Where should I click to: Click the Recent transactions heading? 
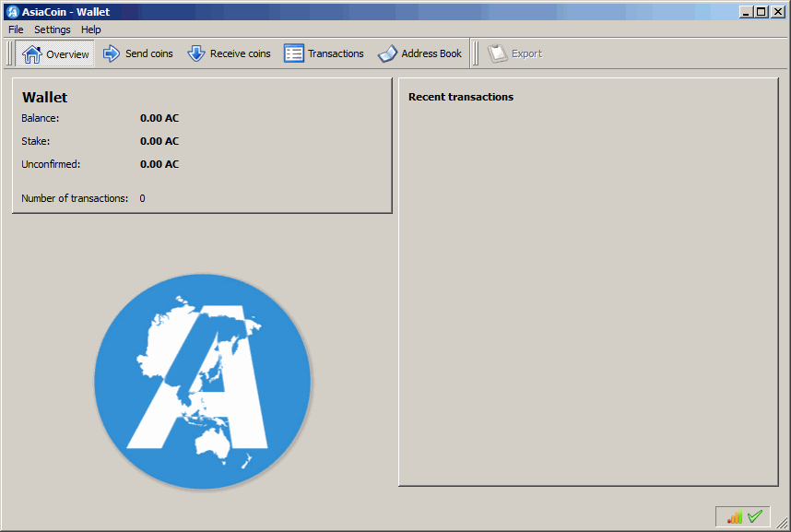461,97
